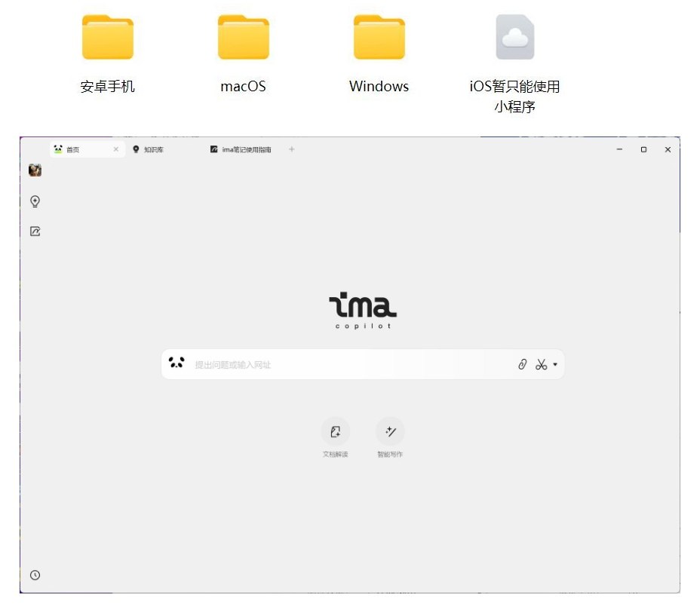Create a new tab with the plus button
Viewport: 700px width, 604px height.
(291, 149)
